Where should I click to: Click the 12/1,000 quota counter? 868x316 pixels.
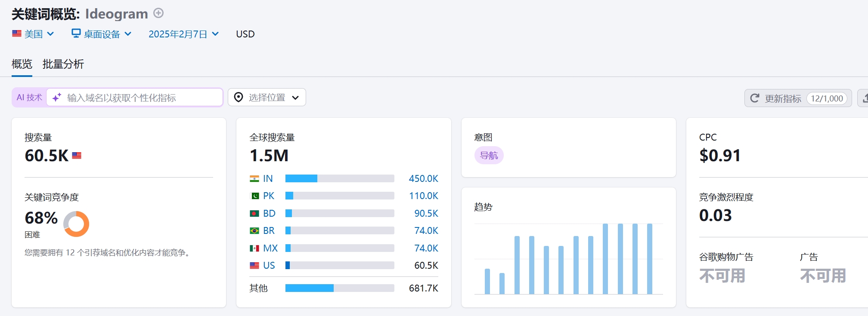click(827, 98)
